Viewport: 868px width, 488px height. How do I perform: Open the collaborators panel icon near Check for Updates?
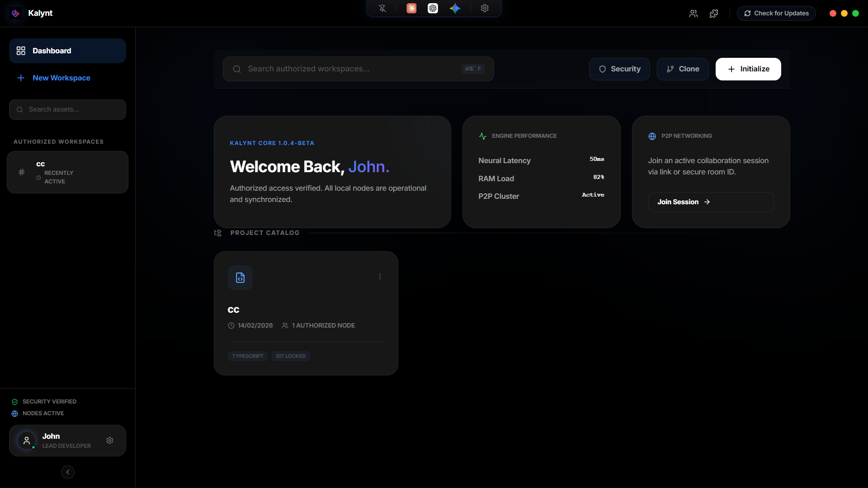(694, 13)
